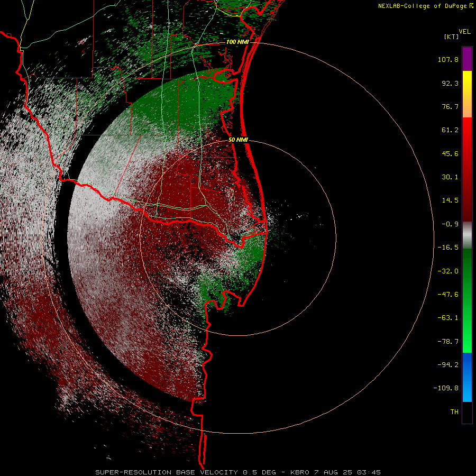The width and height of the screenshot is (476, 476).
Task: Click the VEL legend title
Action: coord(464,32)
